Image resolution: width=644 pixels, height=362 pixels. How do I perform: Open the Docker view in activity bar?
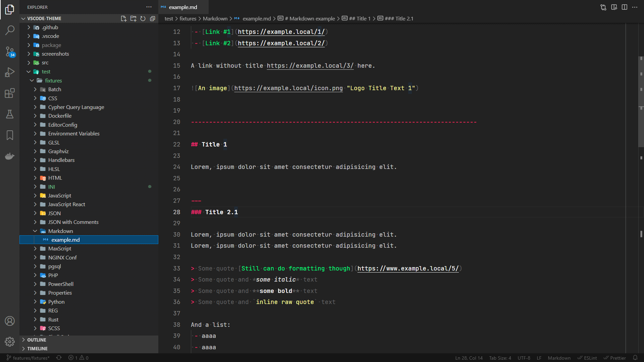pyautogui.click(x=10, y=156)
